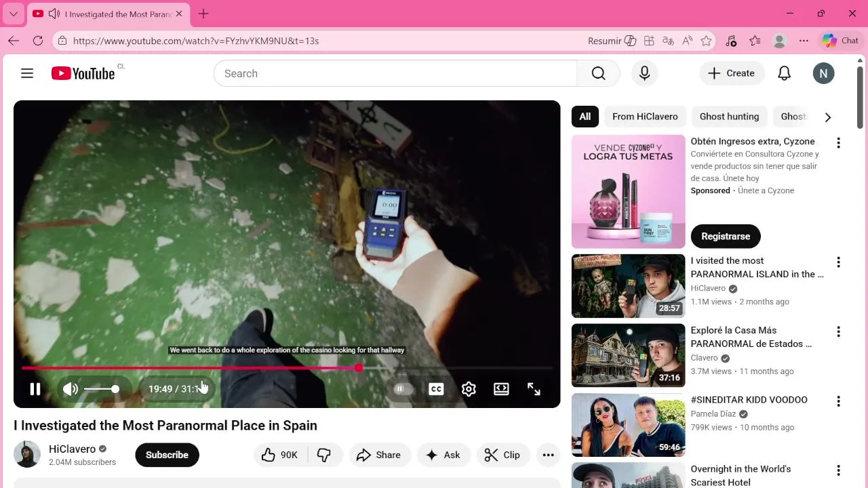868x488 pixels.
Task: Click the page vertical scrollbar
Action: point(860,97)
